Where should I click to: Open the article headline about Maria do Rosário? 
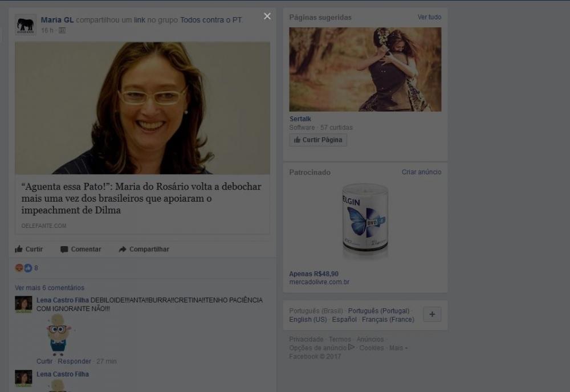pos(141,198)
